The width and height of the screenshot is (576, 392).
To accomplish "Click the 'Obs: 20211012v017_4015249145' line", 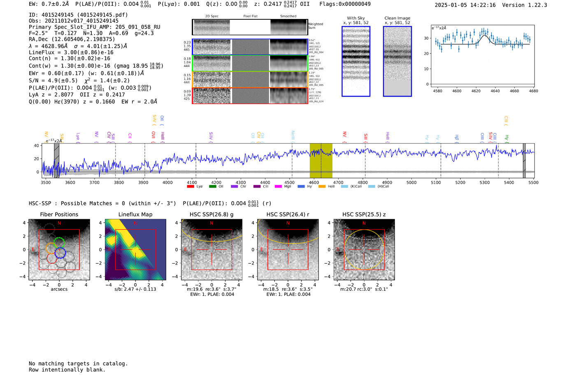I will [x=74, y=21].
